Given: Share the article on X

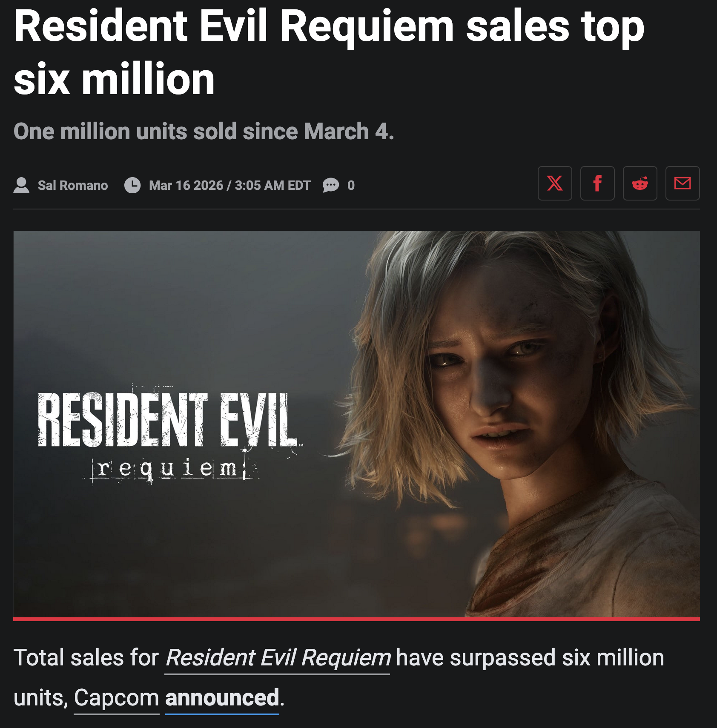Looking at the screenshot, I should pos(555,183).
